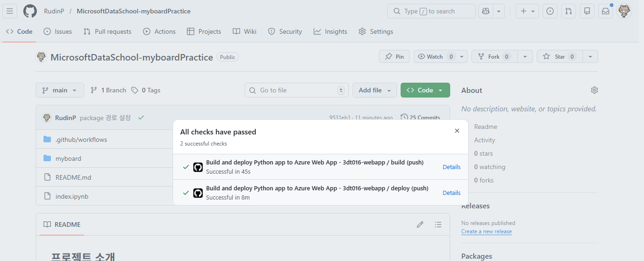Image resolution: width=644 pixels, height=261 pixels.
Task: Edit README with the pencil icon
Action: click(x=420, y=225)
